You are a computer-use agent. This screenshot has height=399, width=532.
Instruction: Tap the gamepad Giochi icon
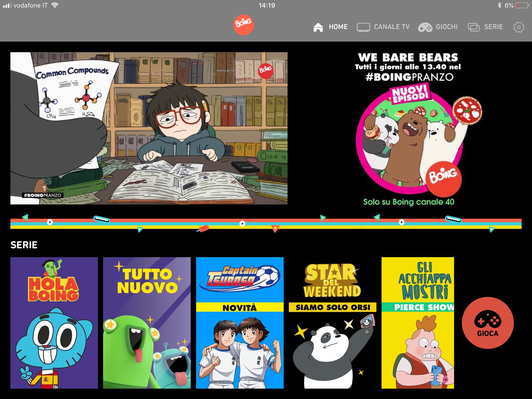click(425, 28)
